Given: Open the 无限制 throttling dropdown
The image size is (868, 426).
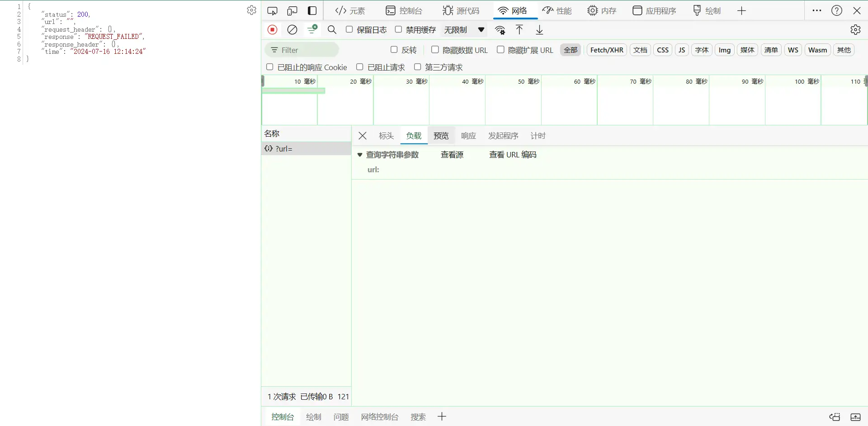Looking at the screenshot, I should pos(464,30).
